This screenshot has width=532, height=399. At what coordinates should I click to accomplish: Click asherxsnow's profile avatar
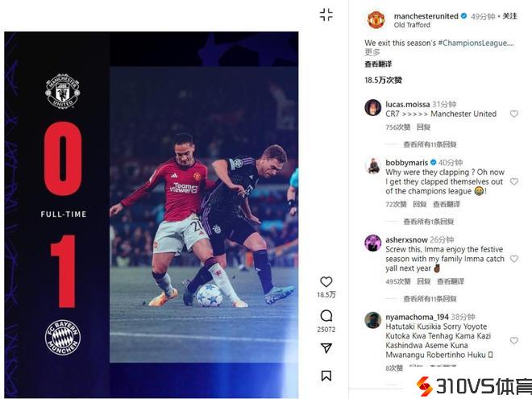[x=372, y=243]
